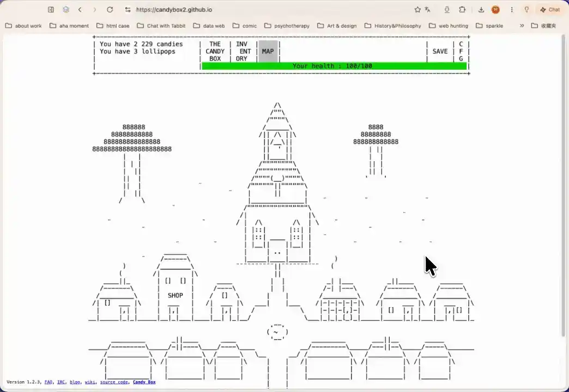
Task: Open the CFG configuration tab
Action: [461, 51]
